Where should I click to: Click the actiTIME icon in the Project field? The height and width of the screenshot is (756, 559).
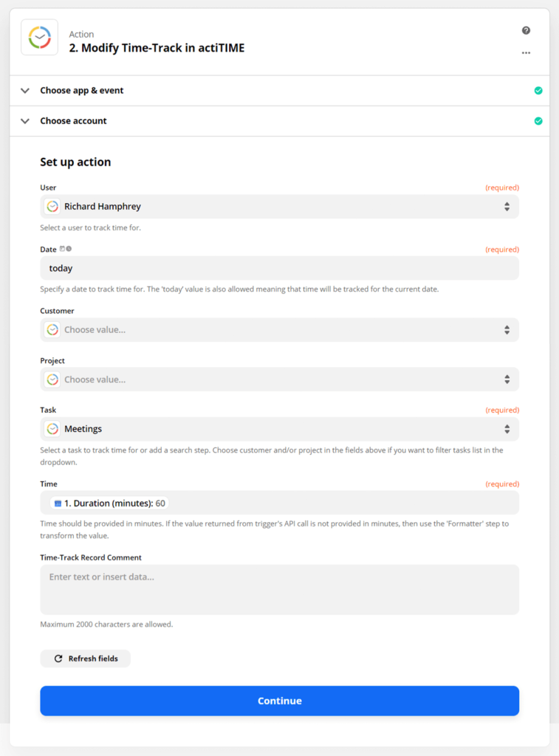pos(52,379)
